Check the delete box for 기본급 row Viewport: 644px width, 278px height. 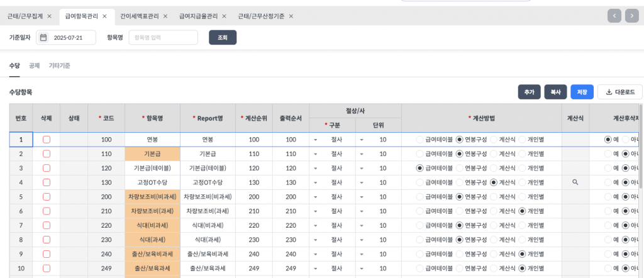point(47,153)
